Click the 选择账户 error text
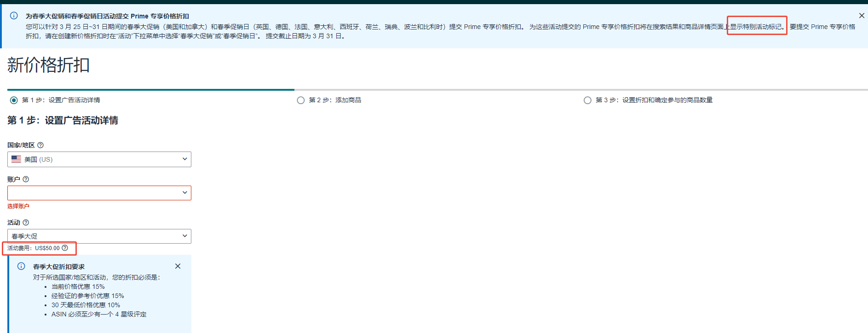The height and width of the screenshot is (333, 868). pos(18,206)
